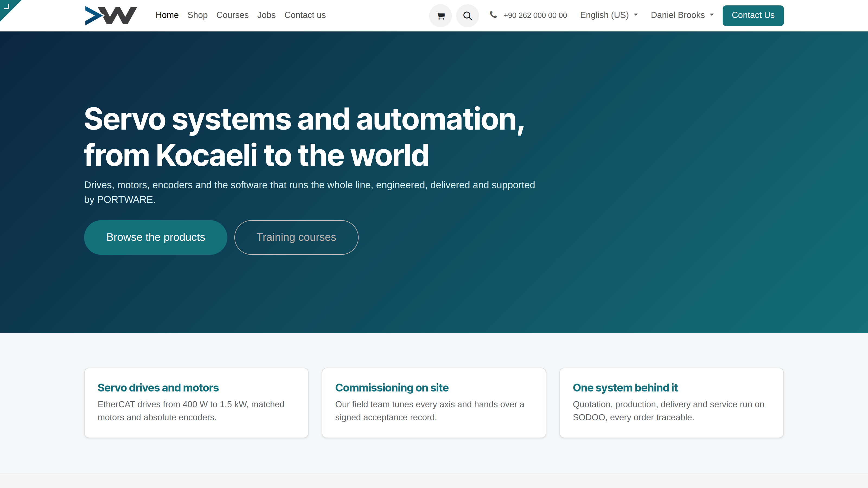Click Browse the products button
Viewport: 868px width, 488px height.
[156, 237]
